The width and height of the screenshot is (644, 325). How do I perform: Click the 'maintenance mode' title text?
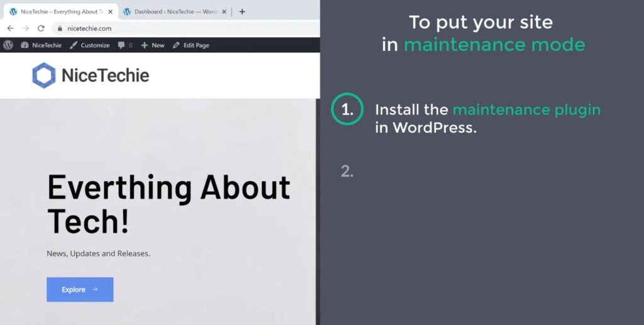coord(494,45)
